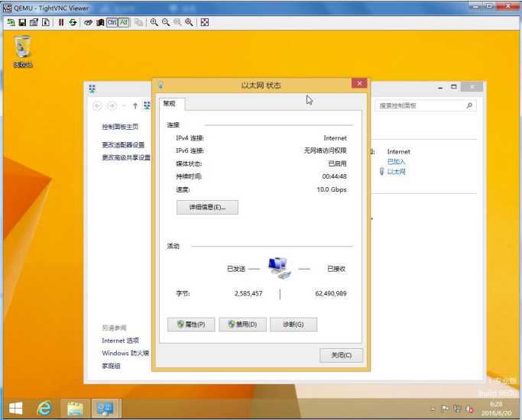Click the Zoom in magnifier icon
Image resolution: width=522 pixels, height=420 pixels.
pos(154,22)
